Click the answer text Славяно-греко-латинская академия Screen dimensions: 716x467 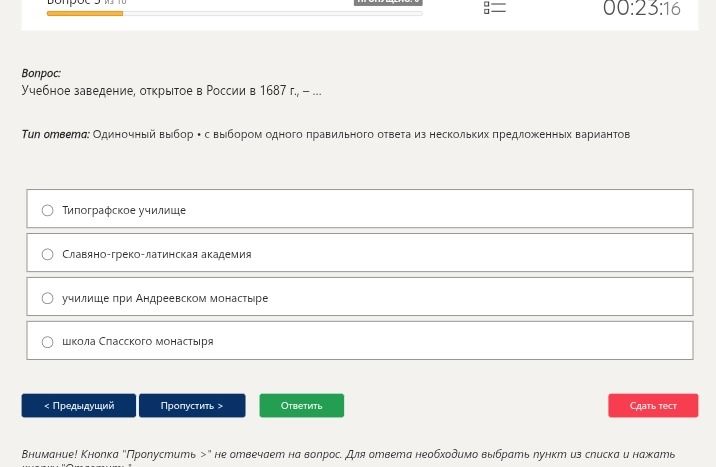[x=157, y=254]
